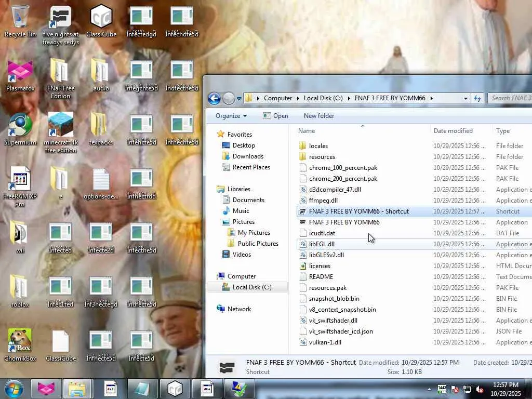Click Open in the Explorer toolbar

point(275,116)
